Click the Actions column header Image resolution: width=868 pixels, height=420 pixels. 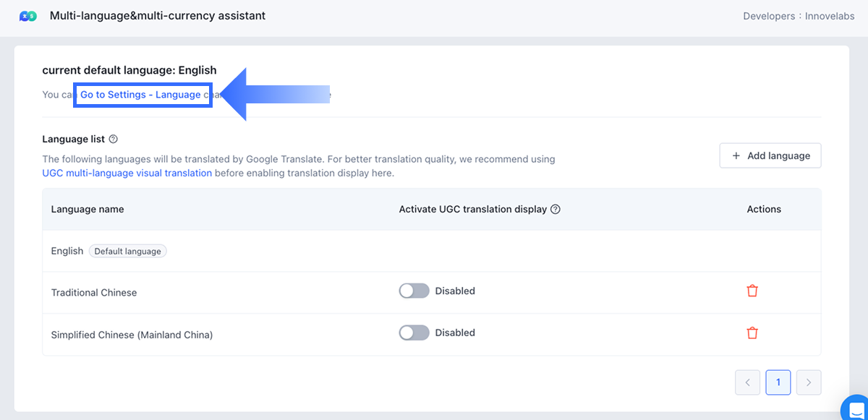[x=764, y=210]
